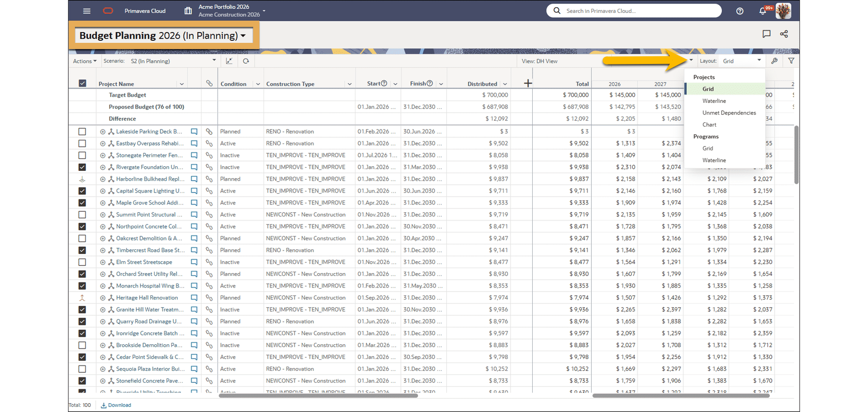868x412 pixels.
Task: Click the Download link
Action: tap(119, 405)
